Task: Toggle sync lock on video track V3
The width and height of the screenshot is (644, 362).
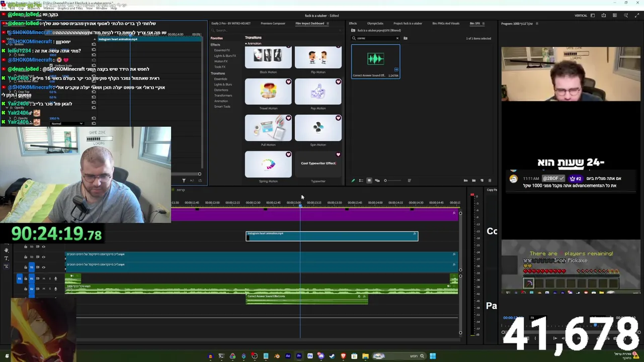Action: coord(37,247)
